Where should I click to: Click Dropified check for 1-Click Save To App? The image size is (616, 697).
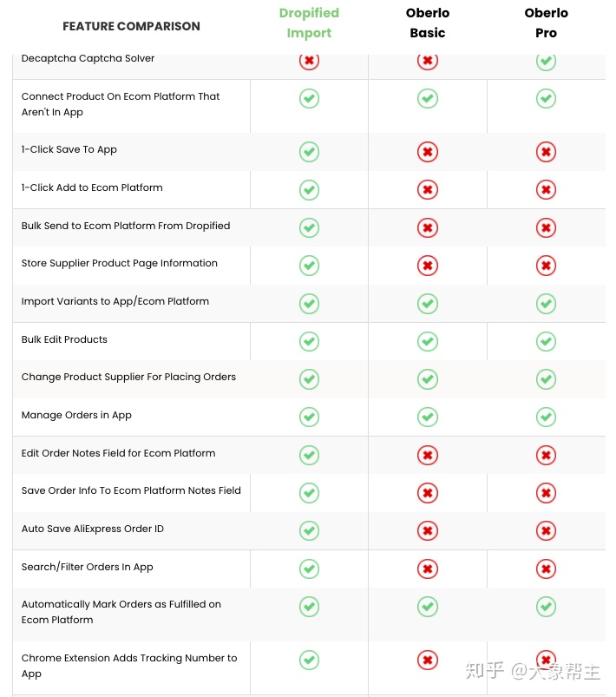coord(309,152)
